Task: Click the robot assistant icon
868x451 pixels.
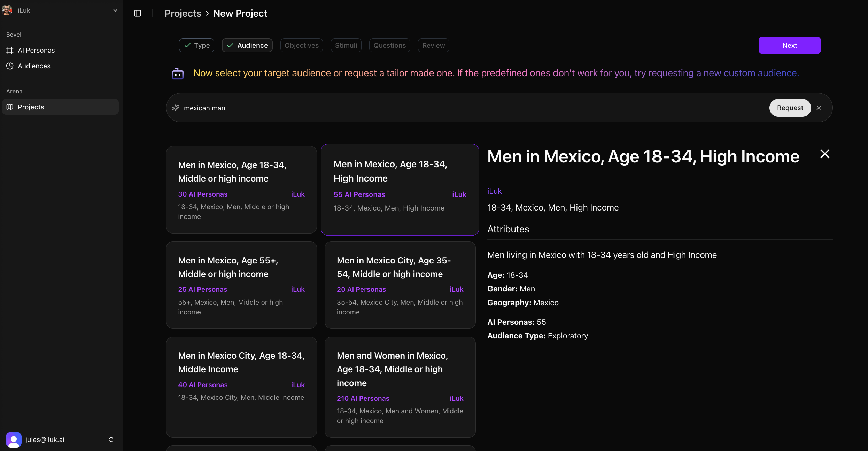Action: (x=178, y=73)
